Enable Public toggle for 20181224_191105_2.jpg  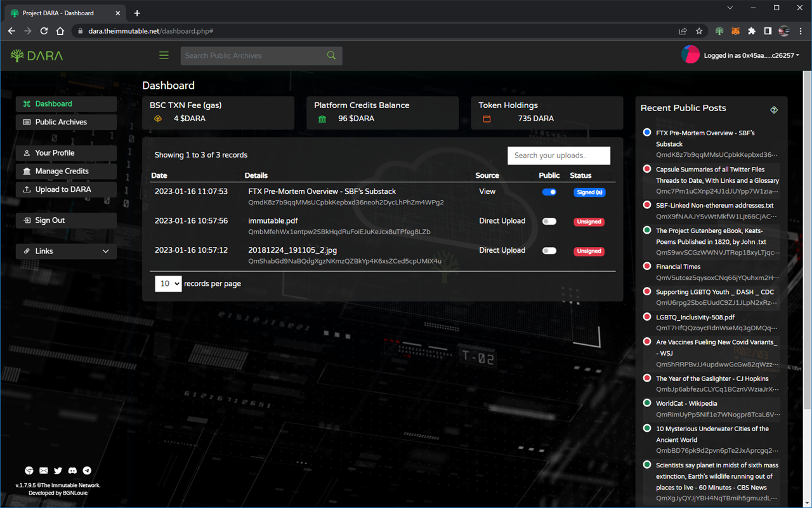[549, 251]
